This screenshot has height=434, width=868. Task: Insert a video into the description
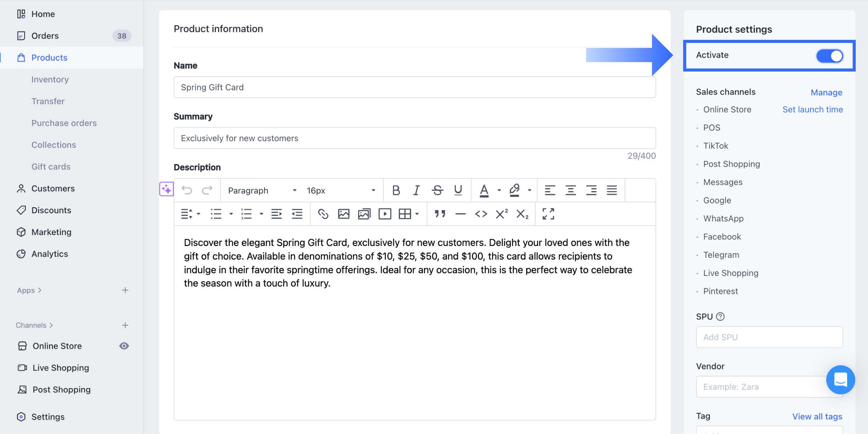(385, 214)
